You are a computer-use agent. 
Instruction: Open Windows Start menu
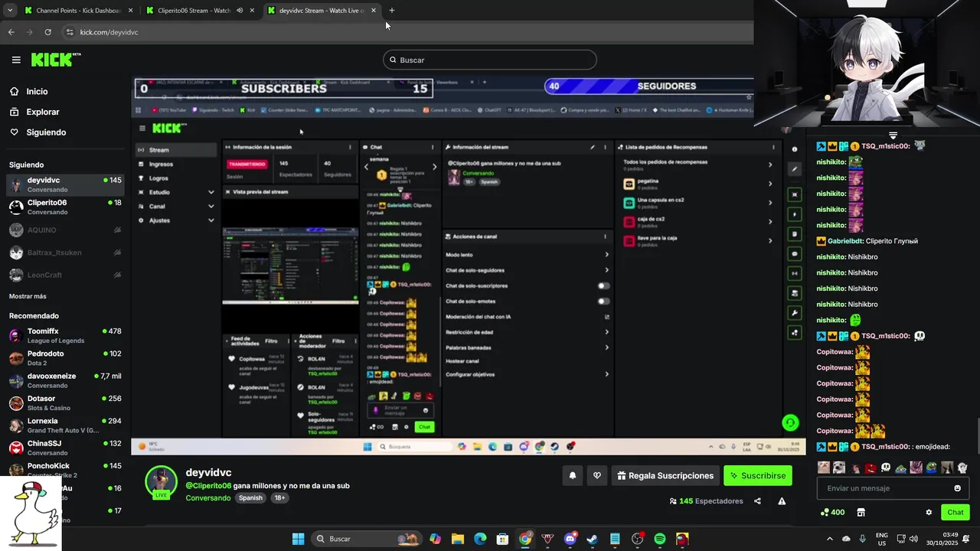pyautogui.click(x=298, y=539)
